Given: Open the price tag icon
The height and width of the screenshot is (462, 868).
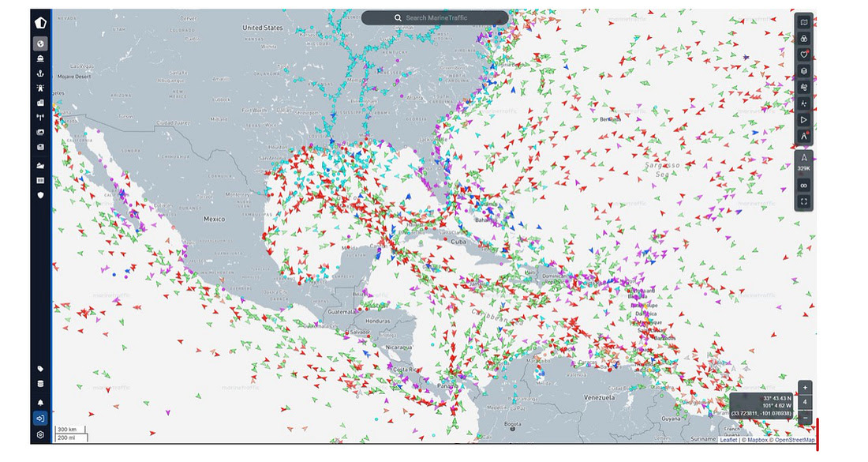Looking at the screenshot, I should click(x=40, y=368).
